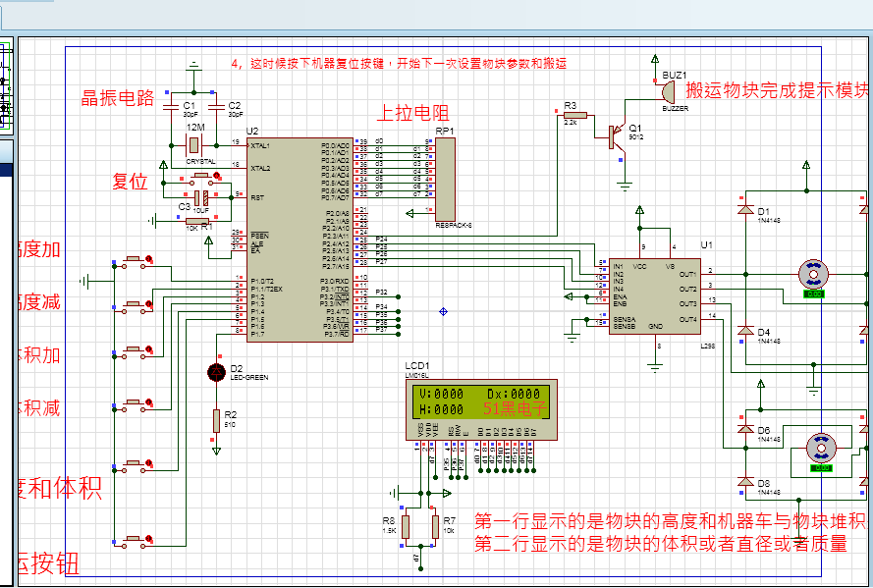Select resistor R1 10K
The height and width of the screenshot is (588, 873).
point(197,222)
